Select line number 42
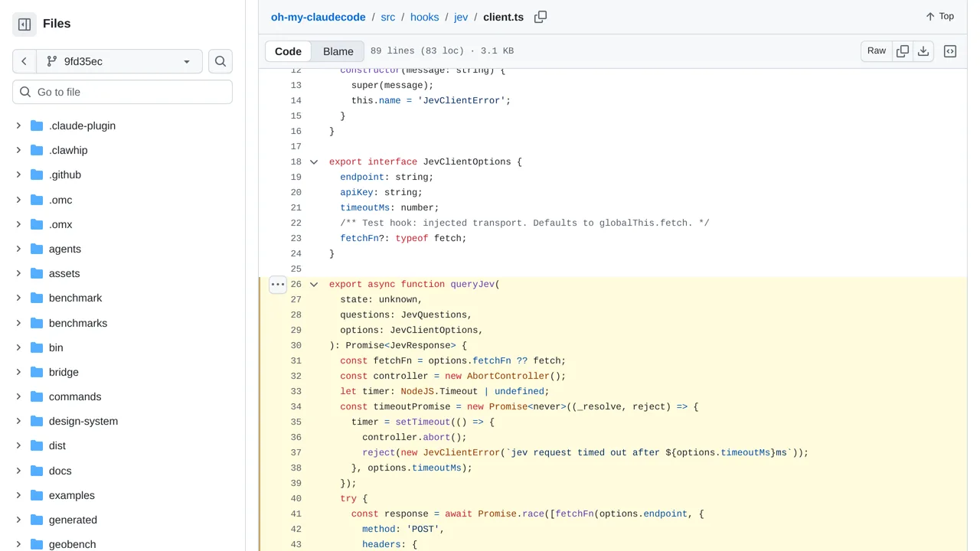 (x=296, y=529)
